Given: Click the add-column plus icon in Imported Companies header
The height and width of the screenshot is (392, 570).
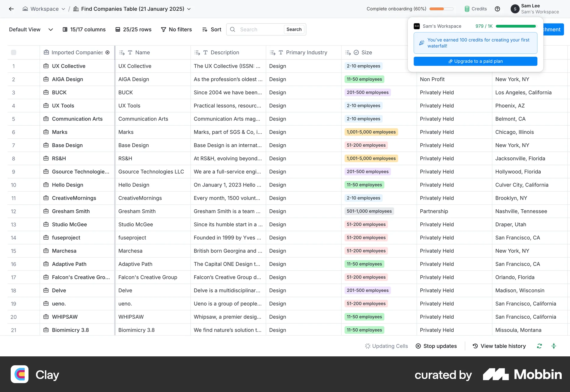Looking at the screenshot, I should click(x=107, y=52).
